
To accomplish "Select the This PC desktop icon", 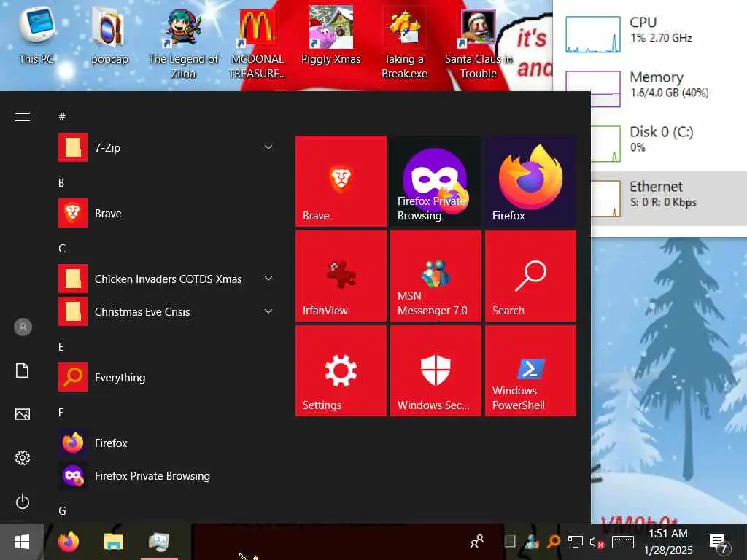I will (x=36, y=36).
